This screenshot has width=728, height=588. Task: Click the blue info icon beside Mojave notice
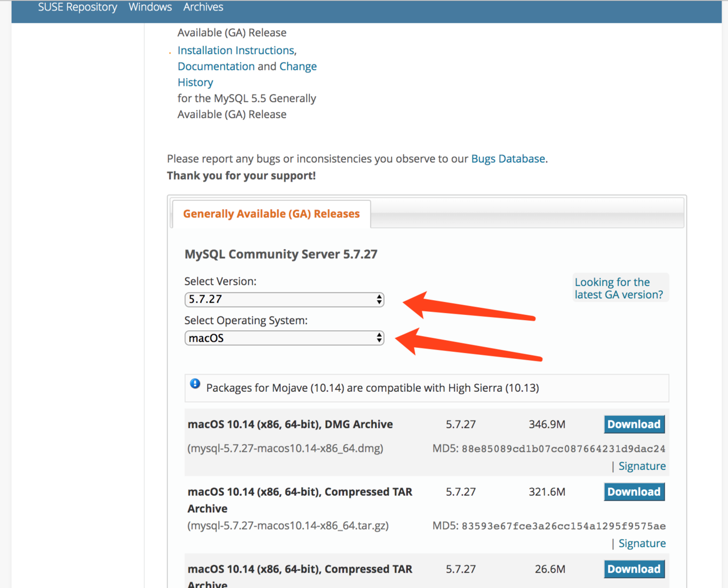coord(195,384)
